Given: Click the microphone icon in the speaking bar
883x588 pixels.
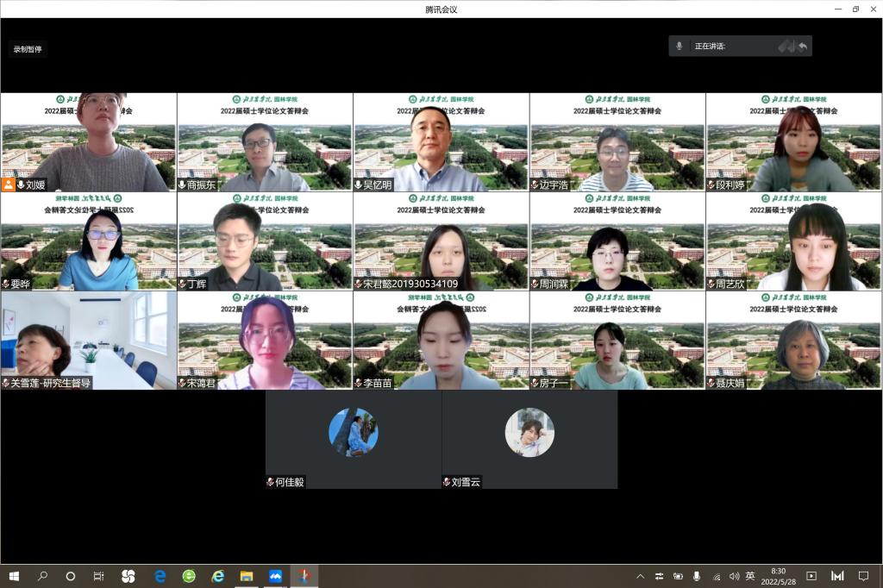Looking at the screenshot, I should (x=679, y=46).
